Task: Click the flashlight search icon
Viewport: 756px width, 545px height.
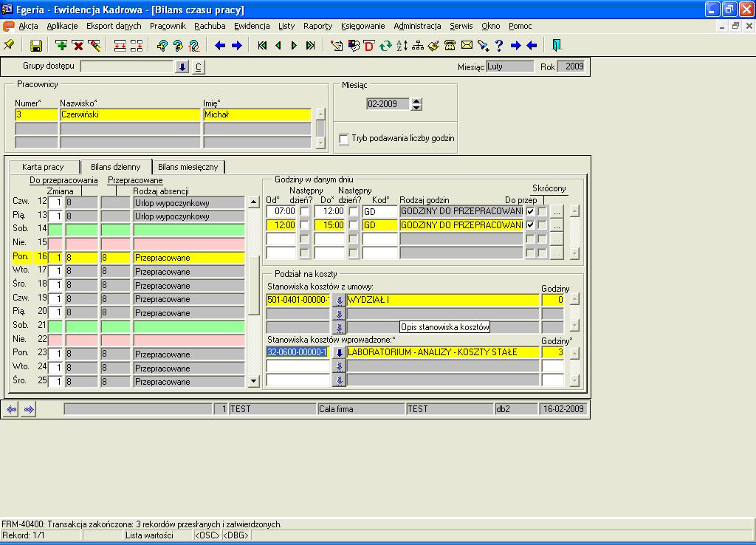Action: [x=483, y=46]
